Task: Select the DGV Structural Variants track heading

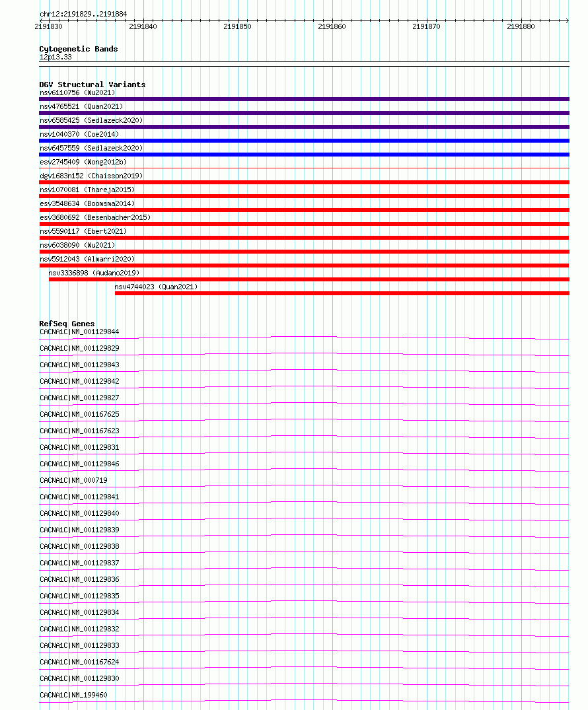Action: 92,85
